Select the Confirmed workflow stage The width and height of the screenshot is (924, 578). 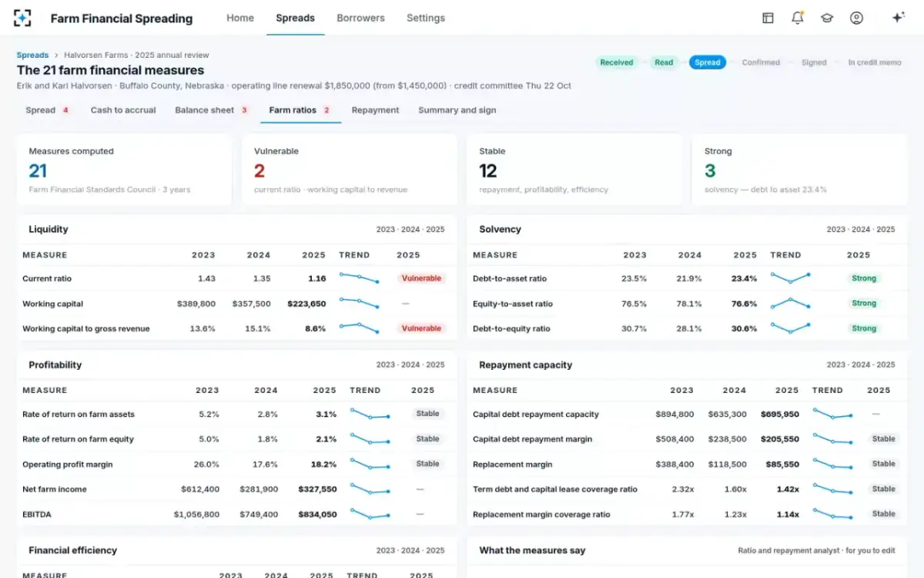(761, 62)
